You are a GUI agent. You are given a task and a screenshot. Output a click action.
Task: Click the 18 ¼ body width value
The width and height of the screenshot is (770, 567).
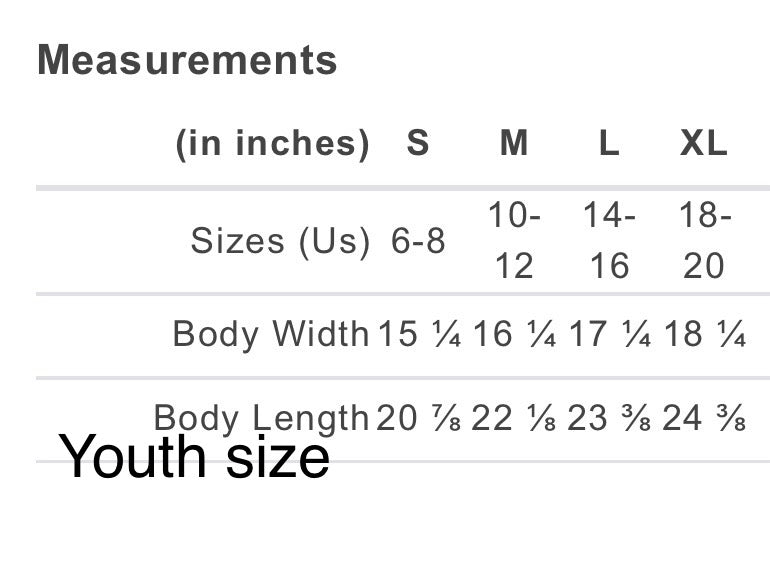704,335
